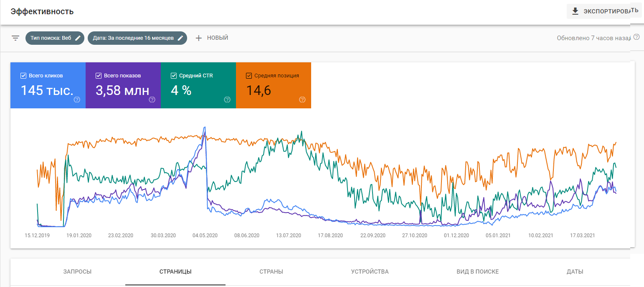The image size is (644, 287).
Task: Click the 'Экспортировать' button
Action: click(603, 11)
